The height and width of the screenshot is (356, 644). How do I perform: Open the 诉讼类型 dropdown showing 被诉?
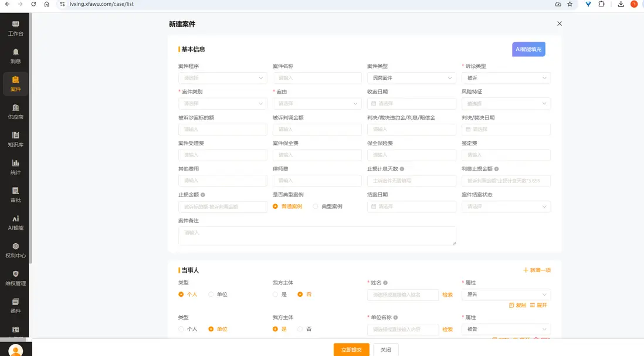pyautogui.click(x=506, y=78)
